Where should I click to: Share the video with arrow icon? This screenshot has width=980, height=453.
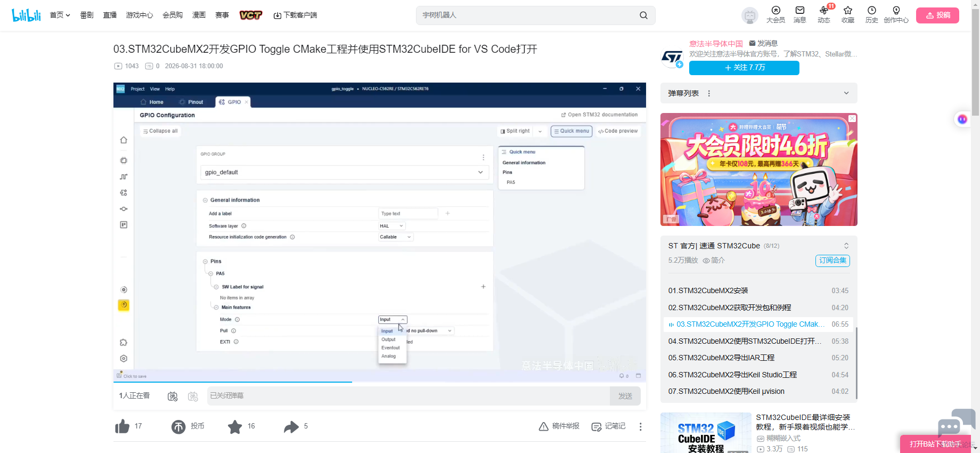[x=291, y=426]
